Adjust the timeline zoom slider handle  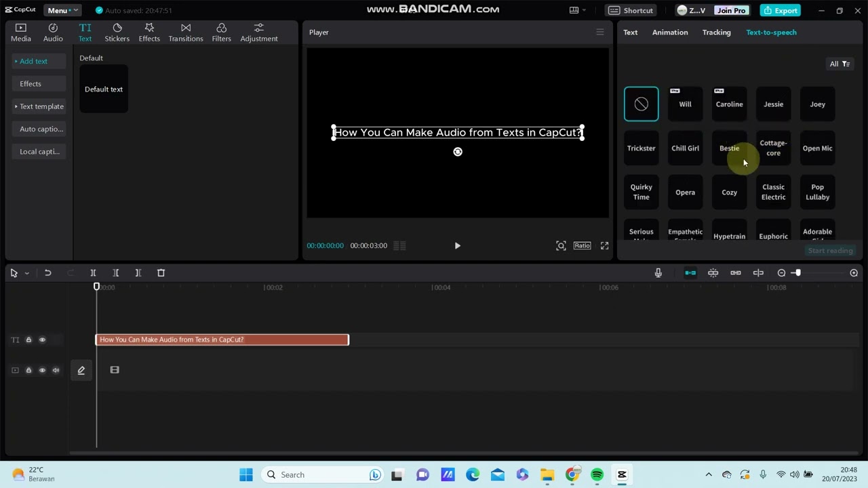(797, 272)
